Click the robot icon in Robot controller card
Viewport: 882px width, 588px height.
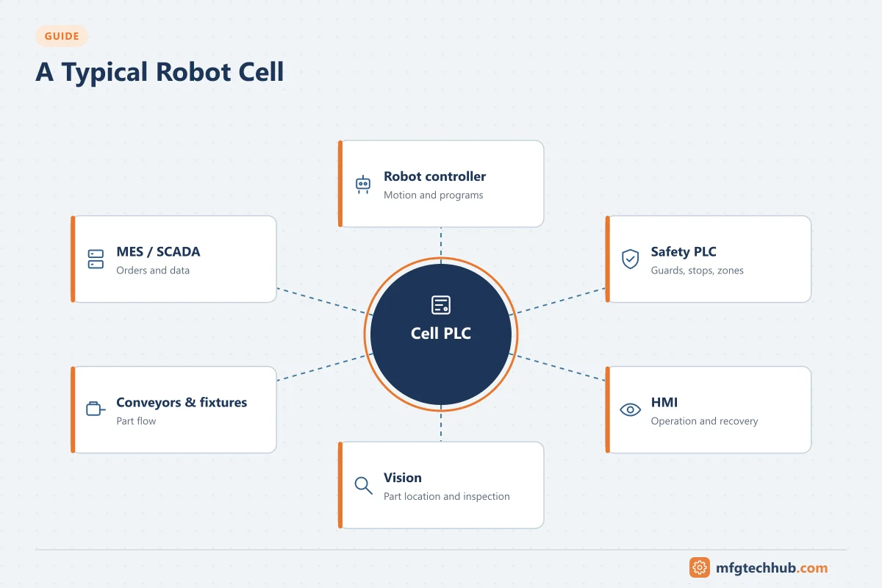click(x=363, y=184)
